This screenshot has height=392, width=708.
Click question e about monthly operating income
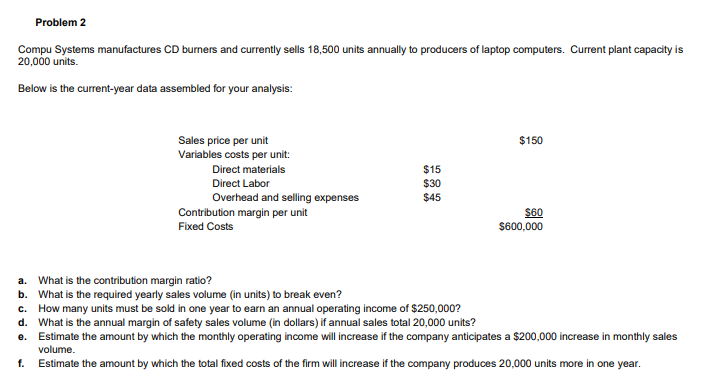357,343
